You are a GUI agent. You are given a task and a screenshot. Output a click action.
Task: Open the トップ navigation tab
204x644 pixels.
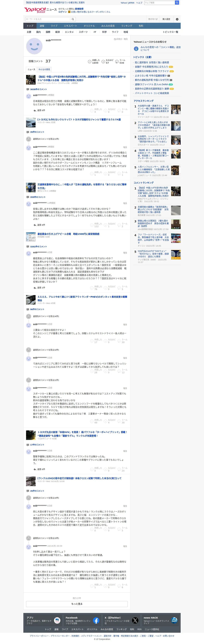coord(30,26)
